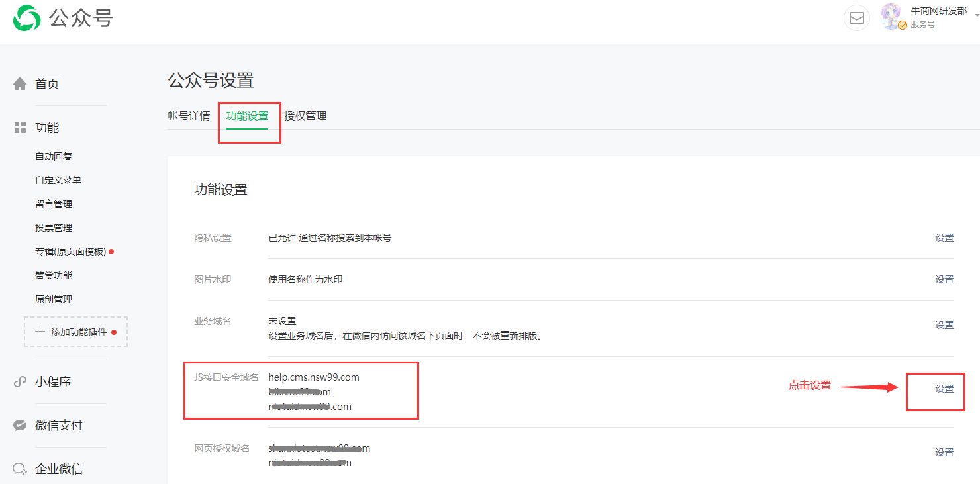Image resolution: width=980 pixels, height=484 pixels.
Task: Open 自定义菜单 in sidebar
Action: pyautogui.click(x=58, y=180)
